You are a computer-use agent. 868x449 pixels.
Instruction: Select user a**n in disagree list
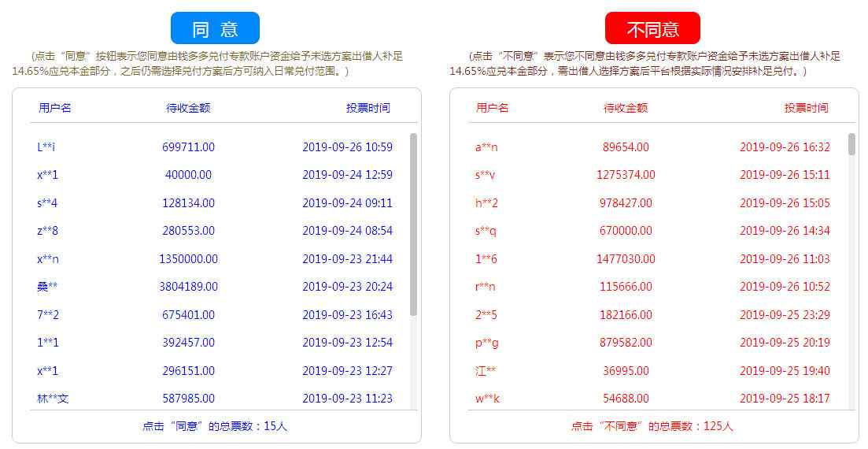(x=486, y=147)
